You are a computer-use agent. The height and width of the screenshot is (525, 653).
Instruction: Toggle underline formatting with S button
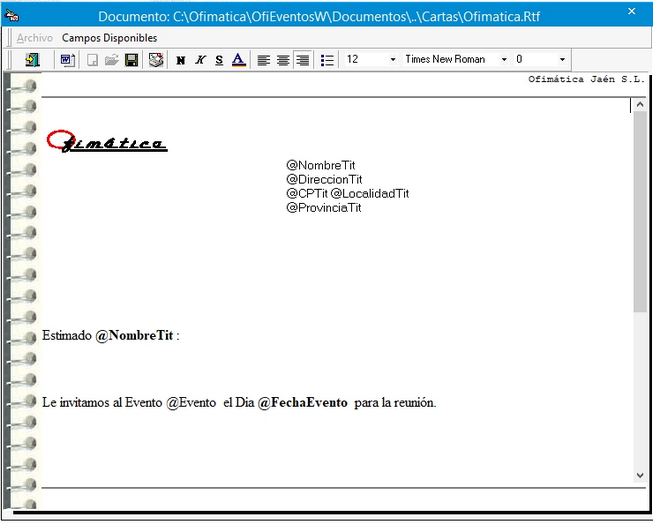[219, 60]
